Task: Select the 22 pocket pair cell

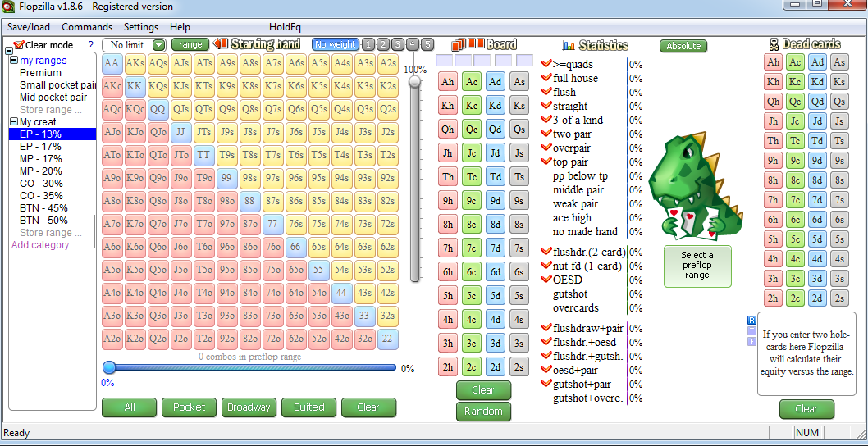Action: pyautogui.click(x=388, y=339)
